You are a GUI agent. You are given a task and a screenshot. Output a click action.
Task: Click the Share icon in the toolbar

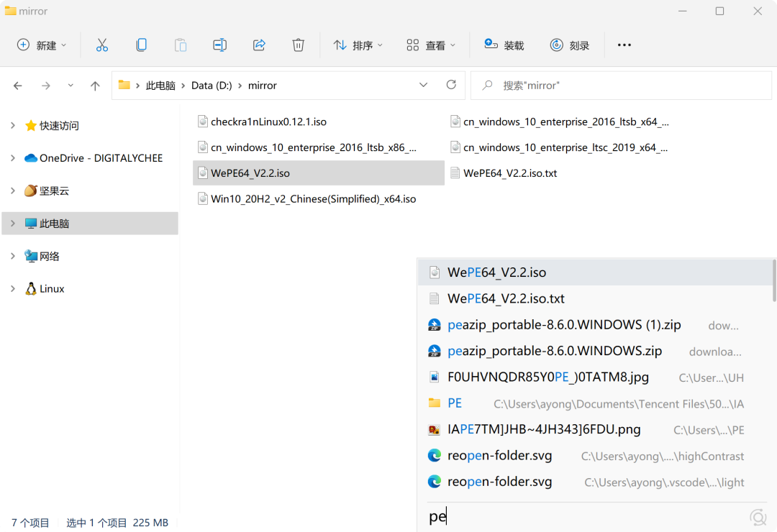pos(258,45)
